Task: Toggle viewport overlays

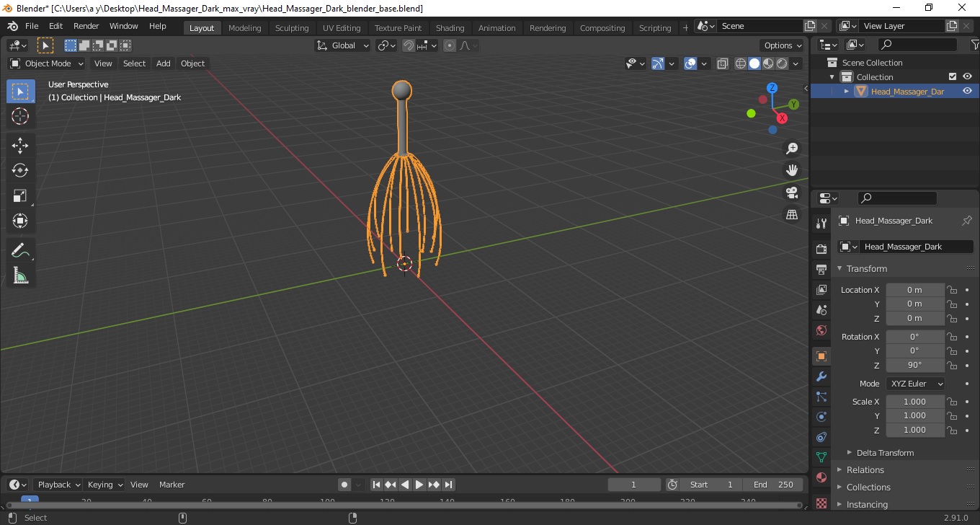Action: [690, 63]
